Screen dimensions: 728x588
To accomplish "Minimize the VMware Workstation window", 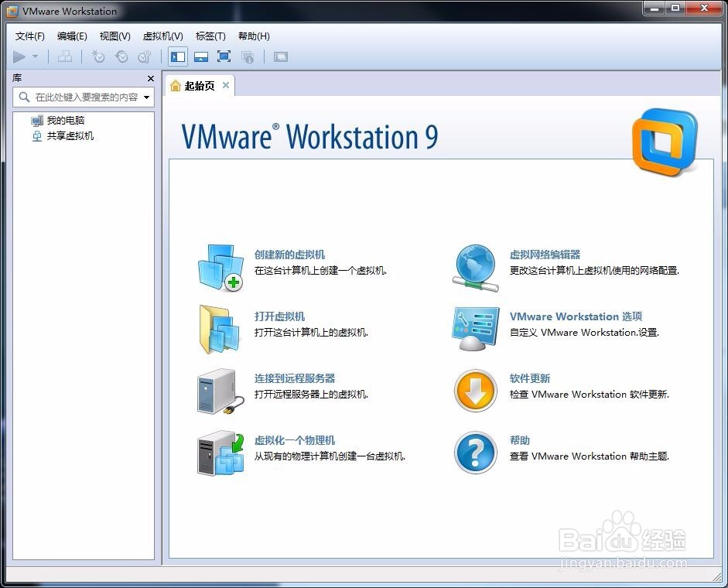I will (655, 8).
